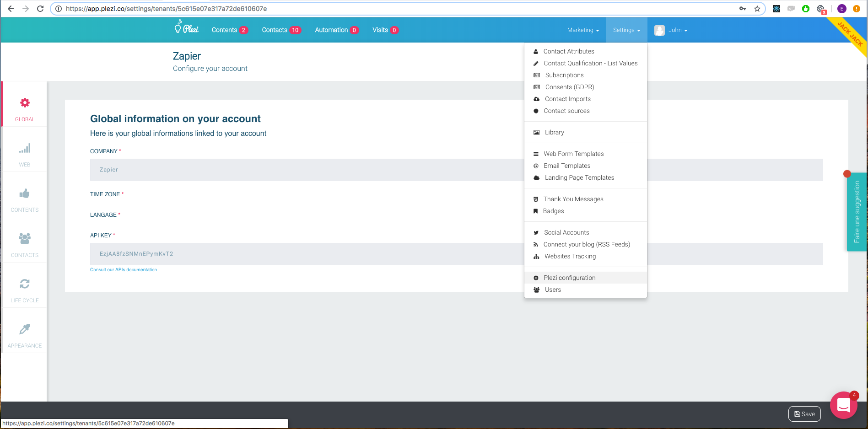Click the Plezi logo
This screenshot has width=868, height=429.
[x=186, y=27]
